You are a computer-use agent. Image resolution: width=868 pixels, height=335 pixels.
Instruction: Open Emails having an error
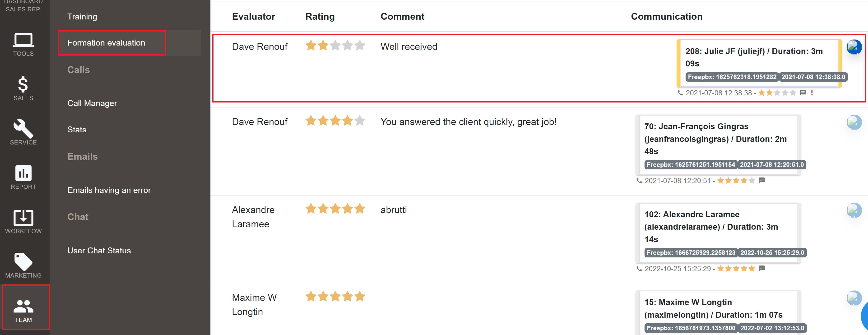click(x=109, y=190)
